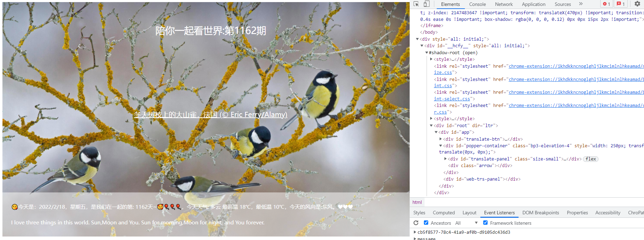
Task: Collapse the div id root node
Action: pos(431,126)
